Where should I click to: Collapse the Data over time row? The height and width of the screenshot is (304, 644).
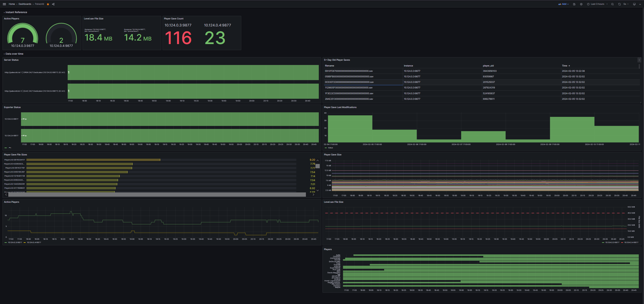pos(14,54)
